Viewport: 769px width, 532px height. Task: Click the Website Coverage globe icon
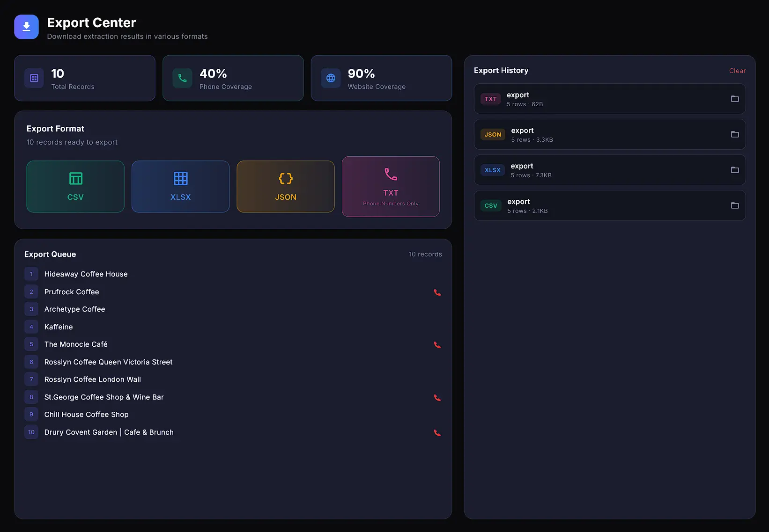331,78
